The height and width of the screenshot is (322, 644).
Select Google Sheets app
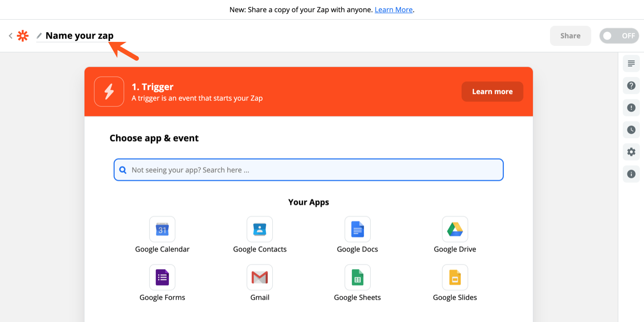(357, 277)
